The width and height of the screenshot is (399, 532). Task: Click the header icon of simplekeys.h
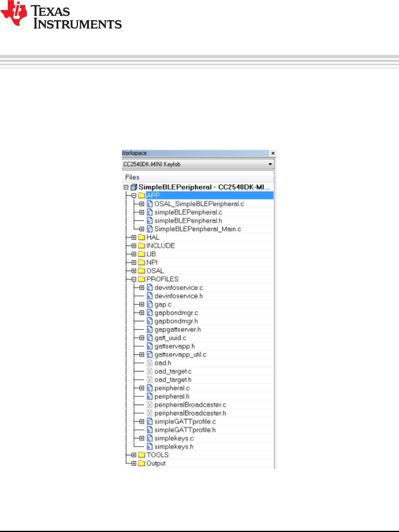(x=150, y=447)
